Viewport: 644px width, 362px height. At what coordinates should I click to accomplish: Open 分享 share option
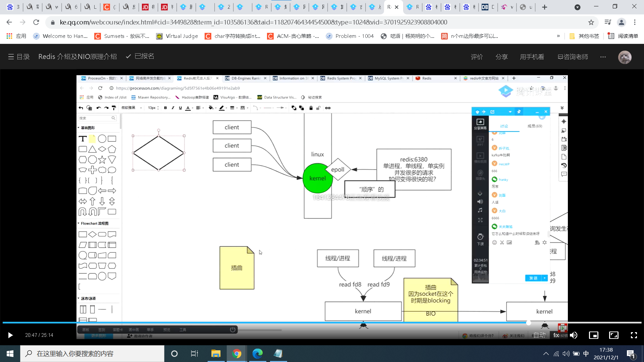coord(501,57)
